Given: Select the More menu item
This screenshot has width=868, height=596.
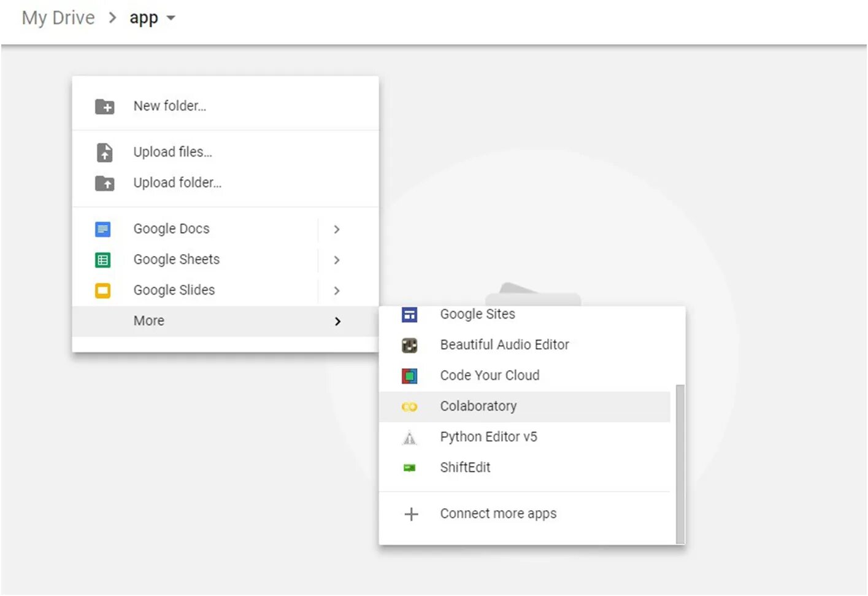Looking at the screenshot, I should (149, 321).
